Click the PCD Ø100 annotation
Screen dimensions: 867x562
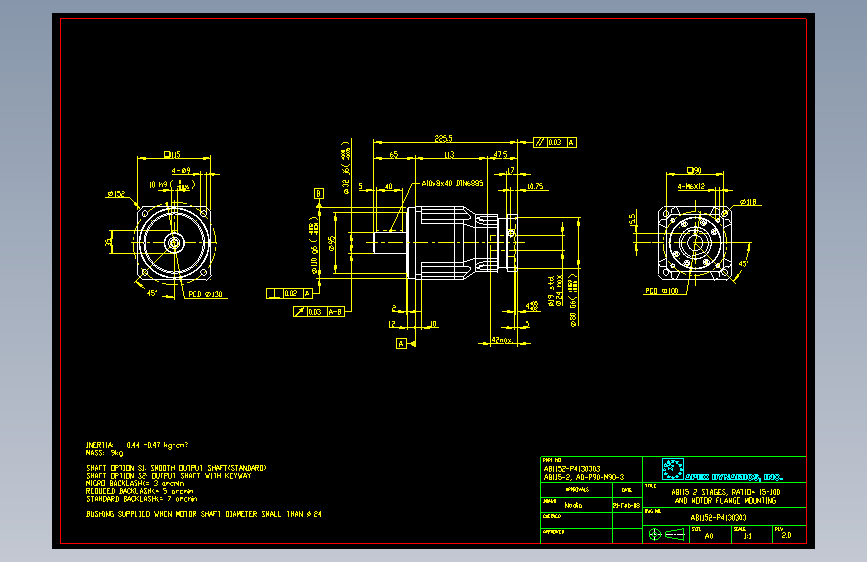(662, 291)
